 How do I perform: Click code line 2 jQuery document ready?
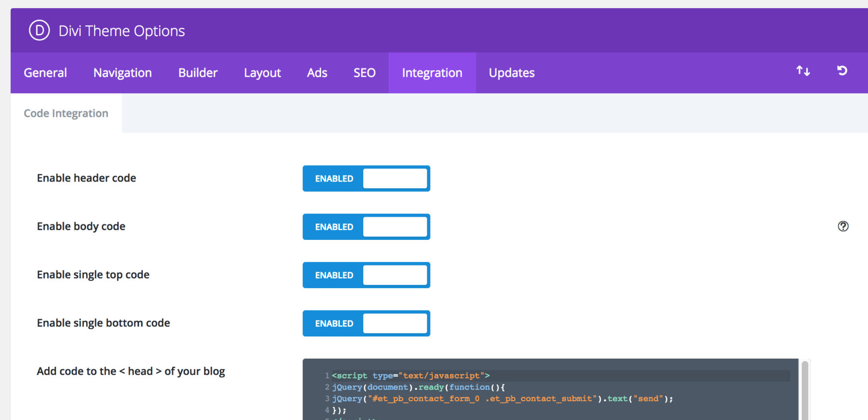pyautogui.click(x=419, y=387)
